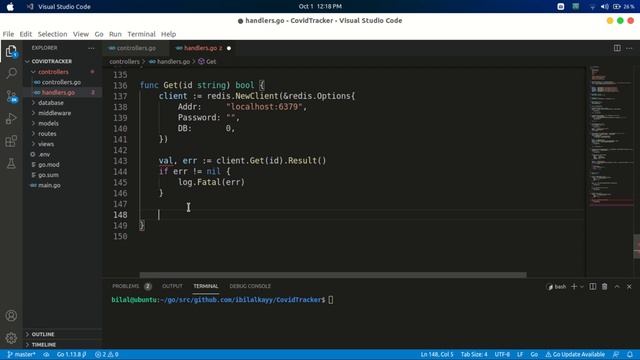Click Go 1.13.8 version in status bar

(71, 354)
